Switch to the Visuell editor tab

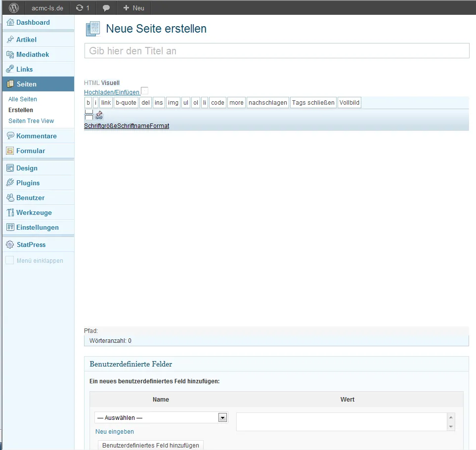[x=110, y=83]
